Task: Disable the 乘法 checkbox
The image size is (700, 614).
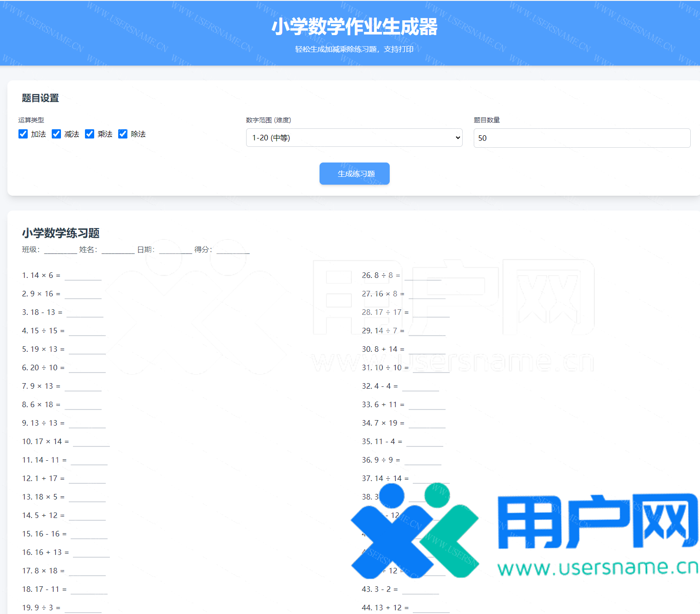Action: click(x=90, y=134)
